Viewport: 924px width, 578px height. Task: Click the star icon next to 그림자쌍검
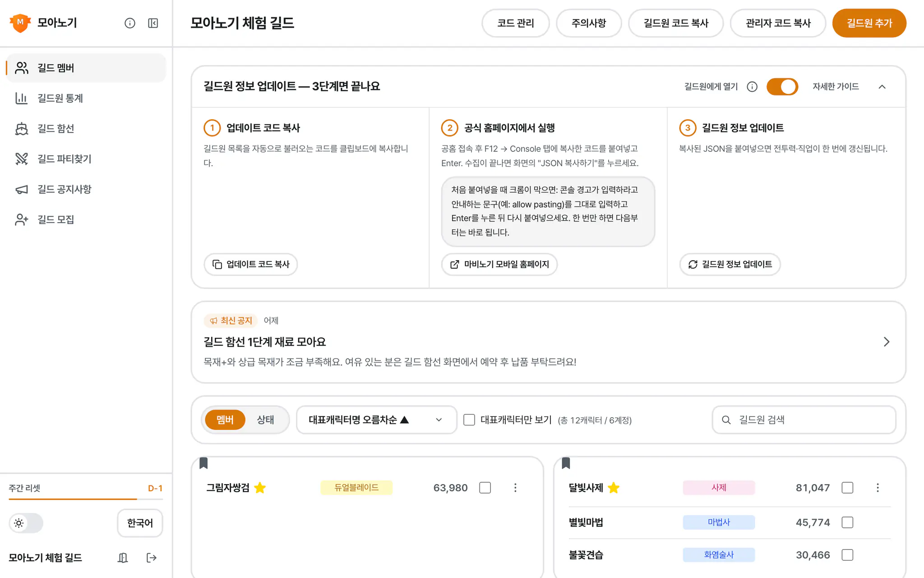[x=260, y=488]
